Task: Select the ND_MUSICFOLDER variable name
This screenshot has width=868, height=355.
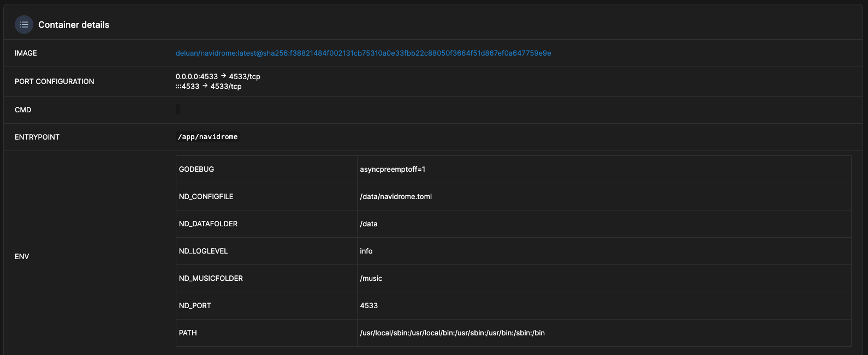Action: (211, 278)
